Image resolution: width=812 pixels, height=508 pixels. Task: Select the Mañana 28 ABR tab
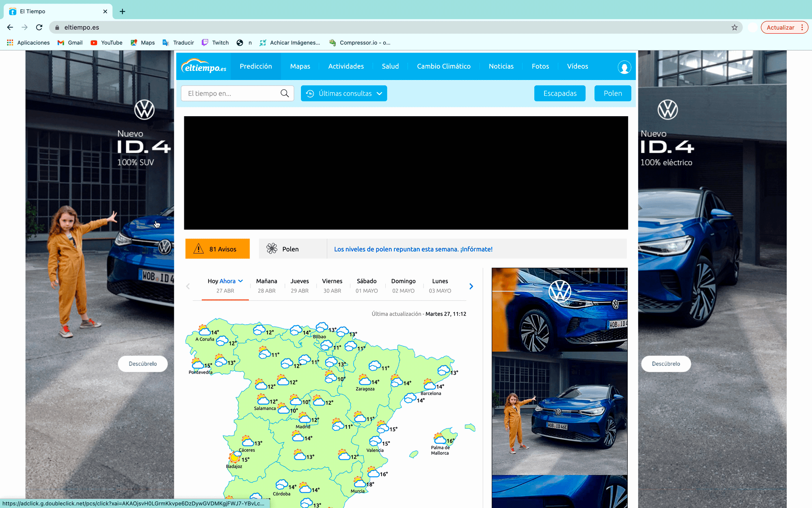click(267, 286)
